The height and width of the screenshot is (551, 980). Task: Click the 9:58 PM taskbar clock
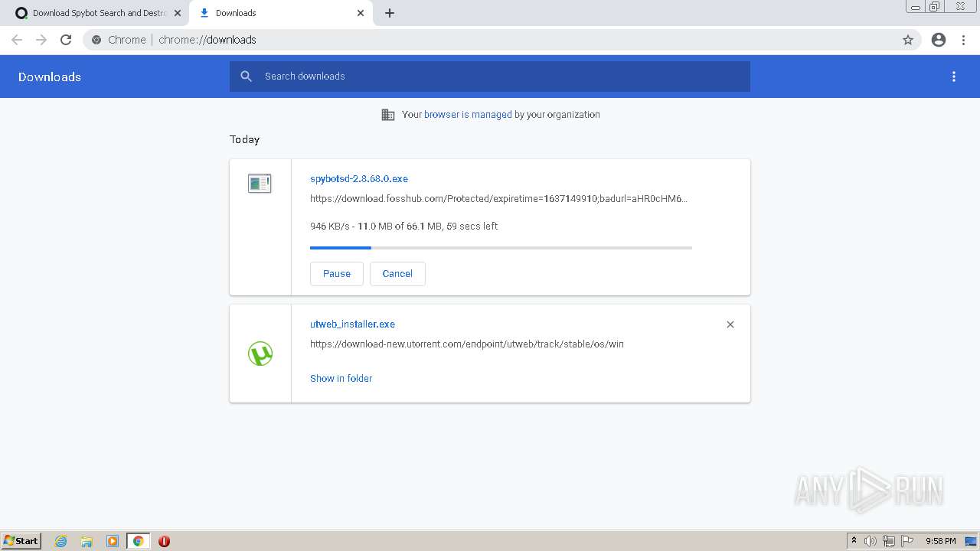click(941, 541)
